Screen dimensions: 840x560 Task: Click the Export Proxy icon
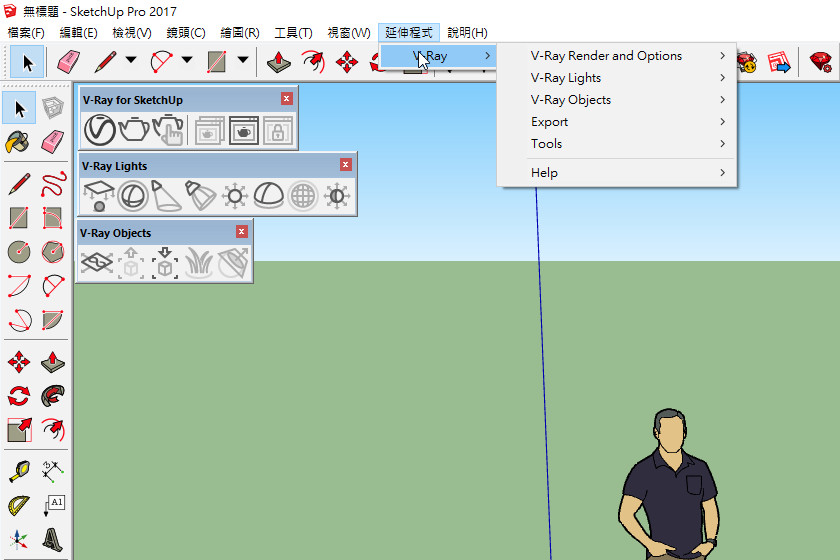tap(131, 263)
